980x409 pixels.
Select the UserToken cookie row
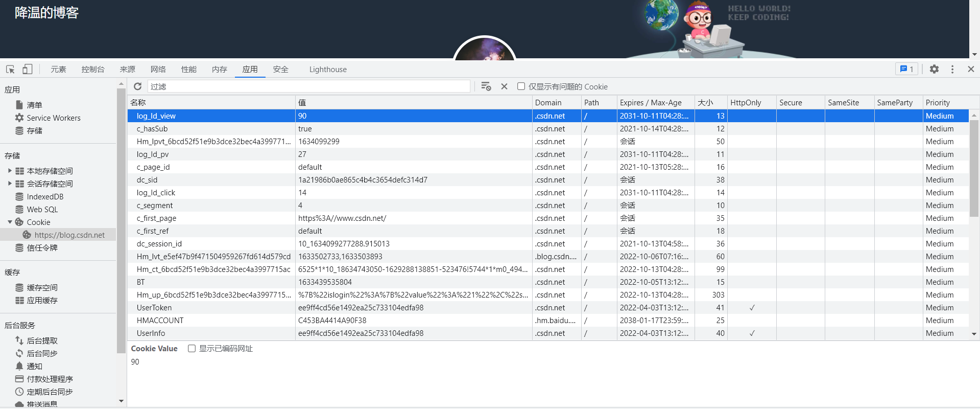(x=548, y=308)
